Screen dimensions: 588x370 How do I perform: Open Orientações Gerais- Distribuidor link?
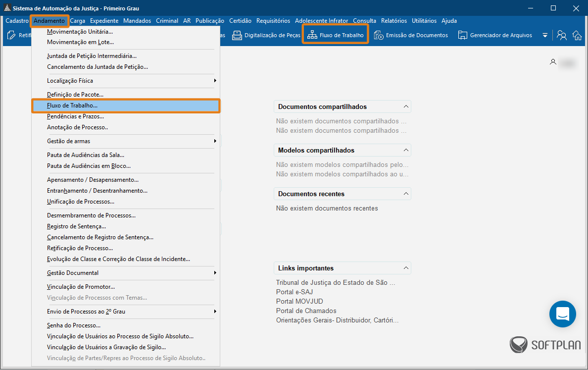(337, 320)
